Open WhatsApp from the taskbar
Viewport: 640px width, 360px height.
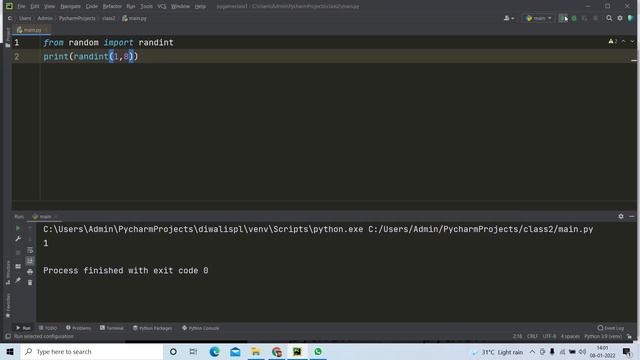pyautogui.click(x=318, y=351)
